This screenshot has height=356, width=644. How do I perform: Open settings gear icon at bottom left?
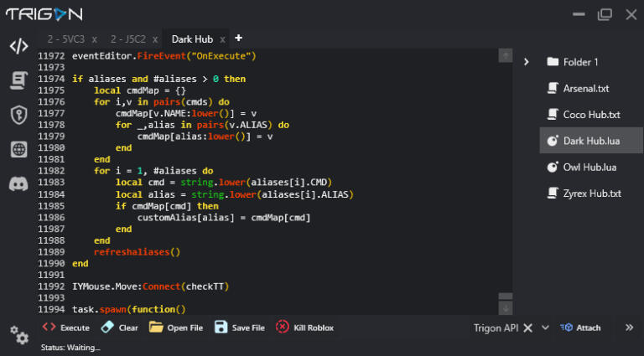coord(18,335)
